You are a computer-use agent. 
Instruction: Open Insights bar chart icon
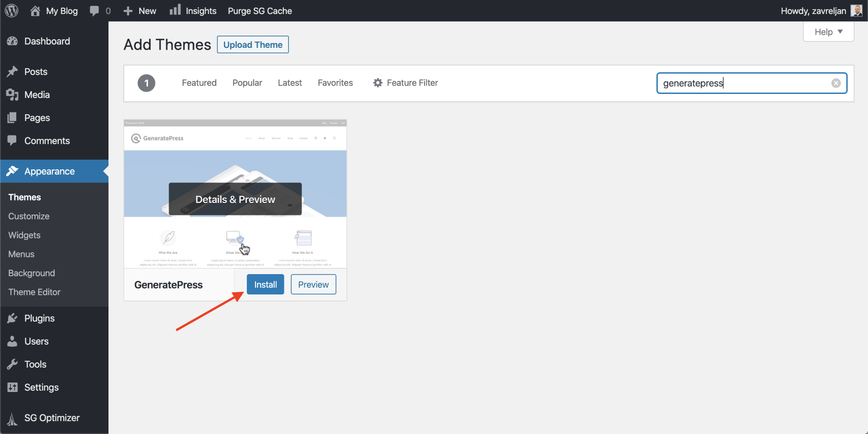point(175,9)
